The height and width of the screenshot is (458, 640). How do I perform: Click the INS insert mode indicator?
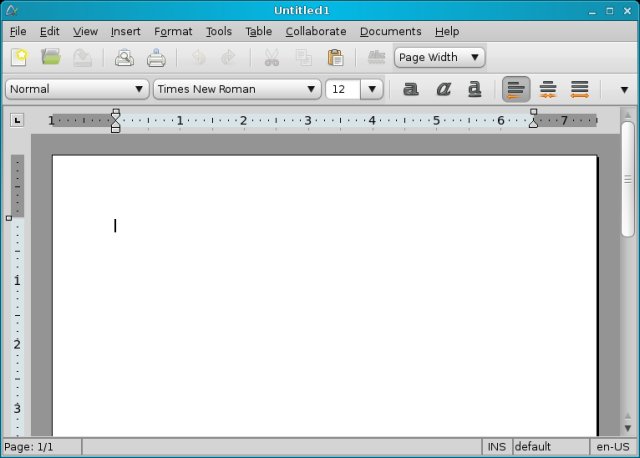pyautogui.click(x=496, y=447)
